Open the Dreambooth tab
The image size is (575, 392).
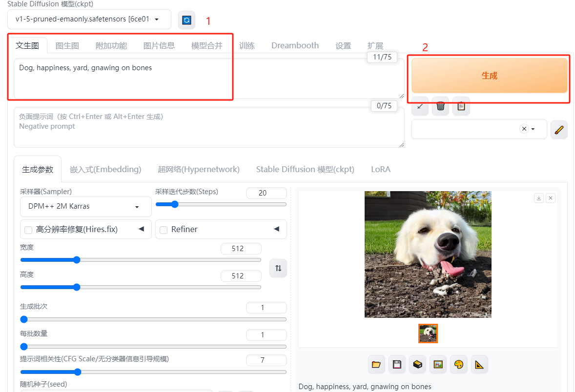point(295,46)
